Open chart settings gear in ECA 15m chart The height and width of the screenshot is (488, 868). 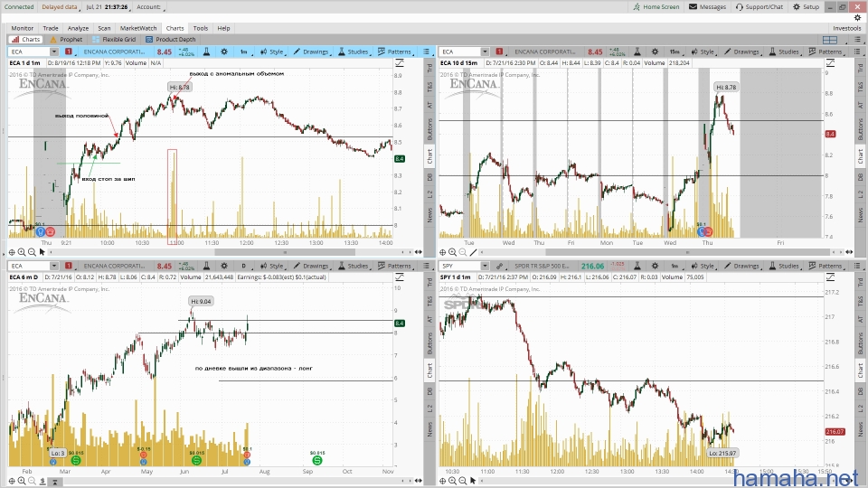click(655, 52)
